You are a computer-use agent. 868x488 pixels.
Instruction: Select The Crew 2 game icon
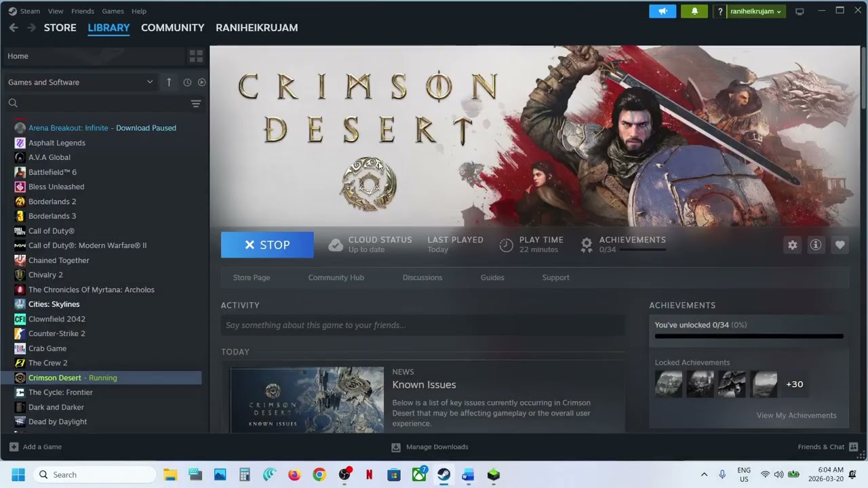coord(20,363)
